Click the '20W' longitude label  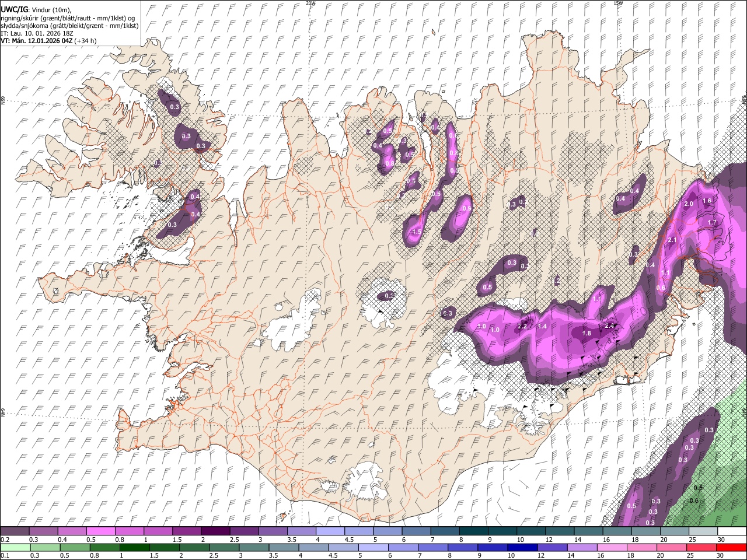click(310, 3)
